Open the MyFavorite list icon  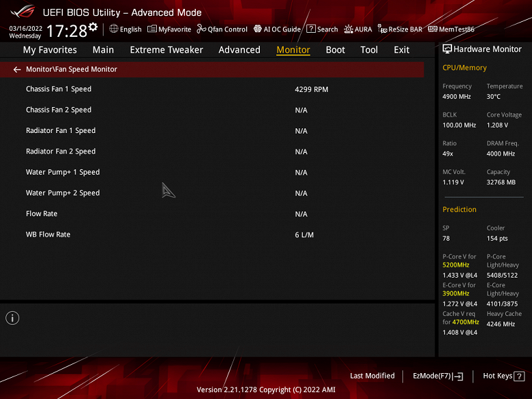(x=152, y=29)
